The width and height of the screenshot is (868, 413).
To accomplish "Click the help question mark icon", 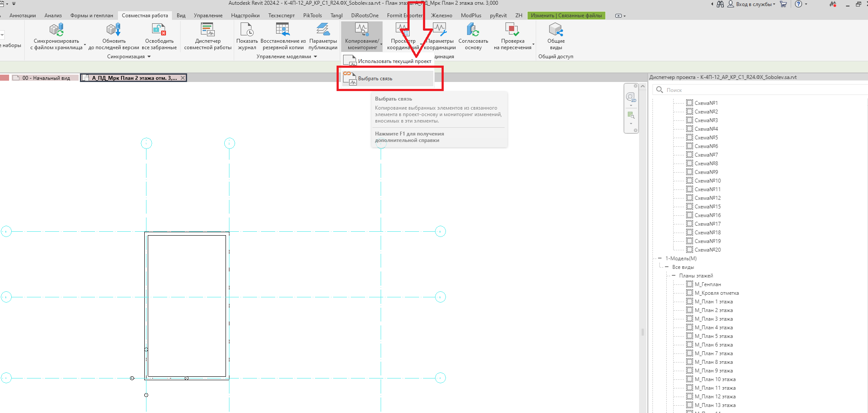I will 798,4.
